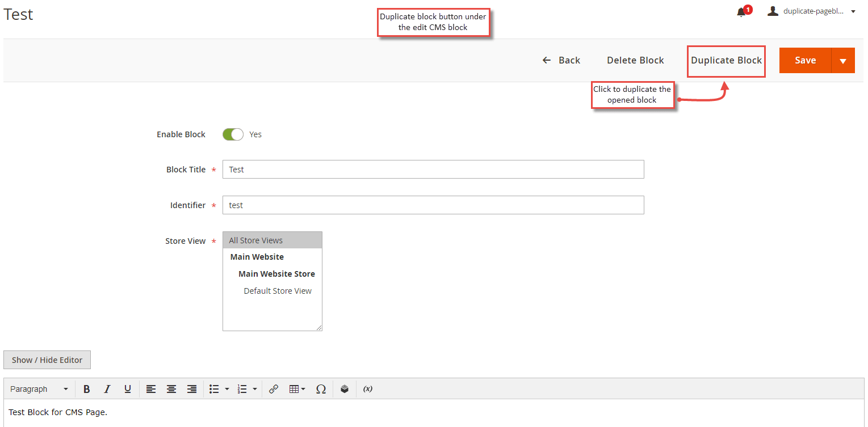Center align text in editor
Screen dimensions: 868x427
(x=171, y=389)
